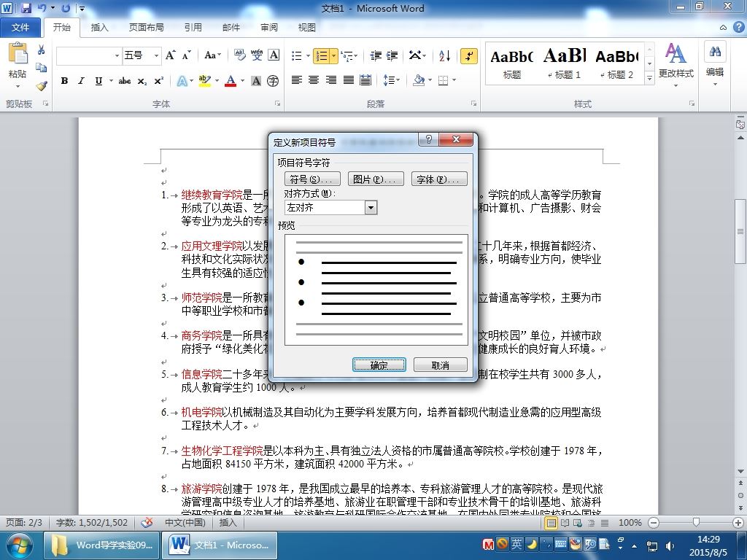
Task: Toggle Subscript formatting
Action: click(x=142, y=81)
